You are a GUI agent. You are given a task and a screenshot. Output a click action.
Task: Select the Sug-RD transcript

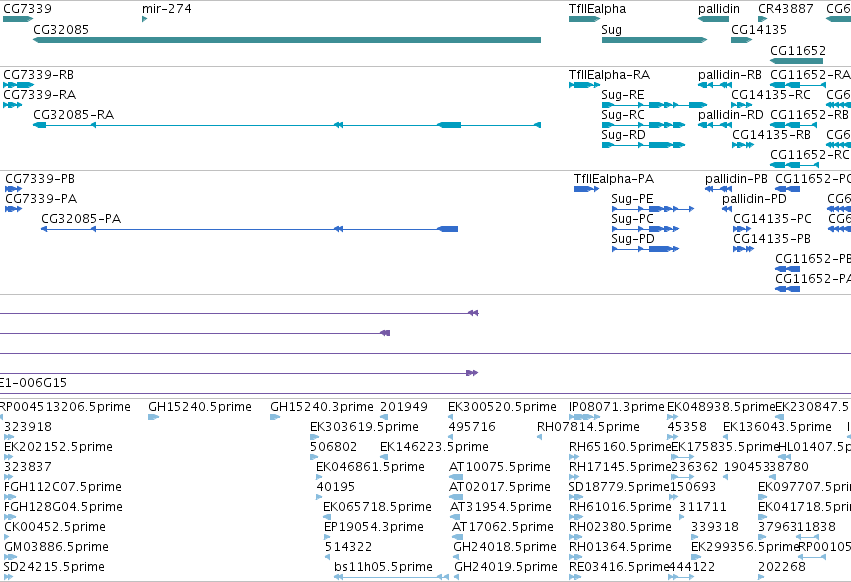point(643,145)
